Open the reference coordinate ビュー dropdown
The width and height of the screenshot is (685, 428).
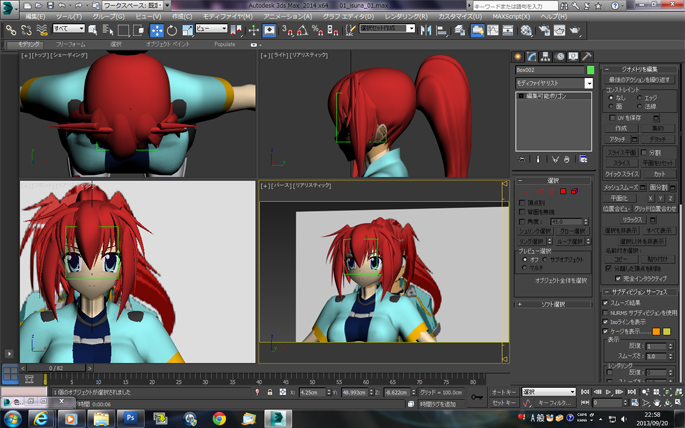point(211,28)
